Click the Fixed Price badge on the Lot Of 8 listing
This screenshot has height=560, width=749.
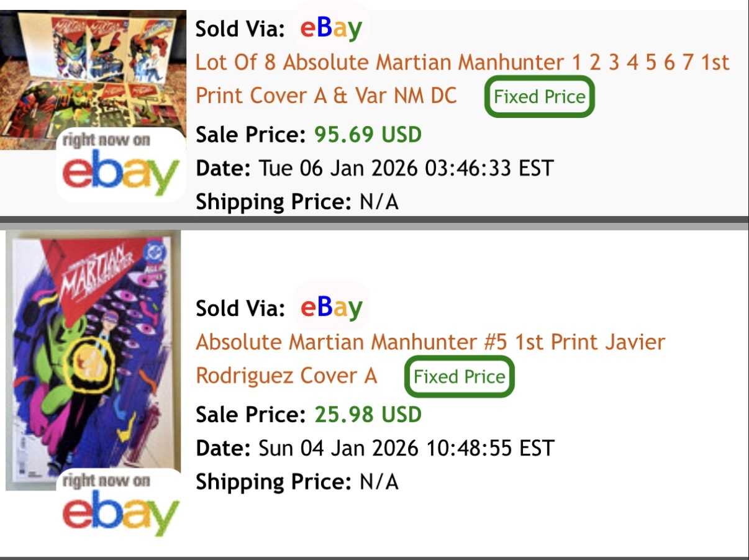539,96
